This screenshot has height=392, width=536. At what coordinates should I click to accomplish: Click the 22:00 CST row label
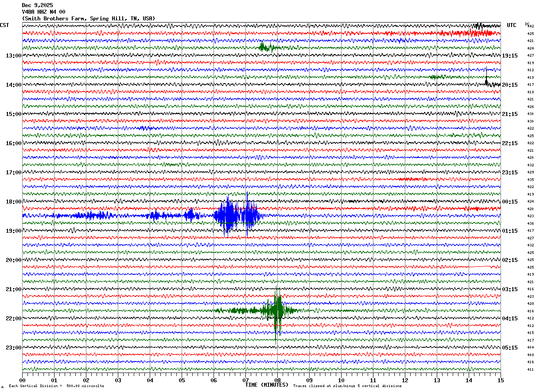click(14, 319)
